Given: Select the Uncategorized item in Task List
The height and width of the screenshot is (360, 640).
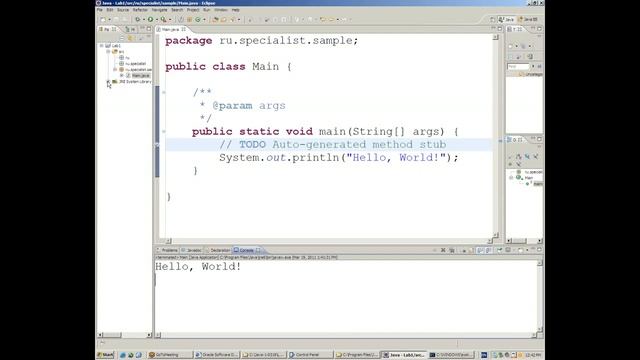Looking at the screenshot, I should [x=531, y=74].
